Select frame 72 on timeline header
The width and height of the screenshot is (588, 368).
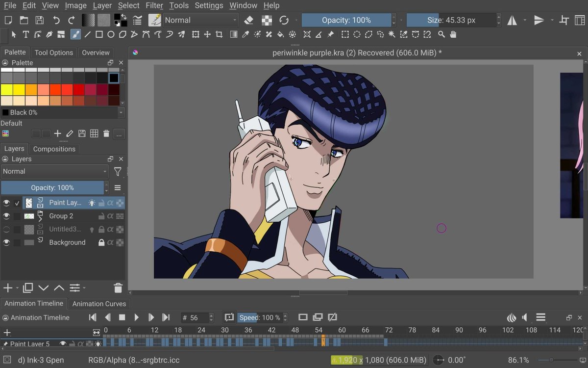[389, 330]
